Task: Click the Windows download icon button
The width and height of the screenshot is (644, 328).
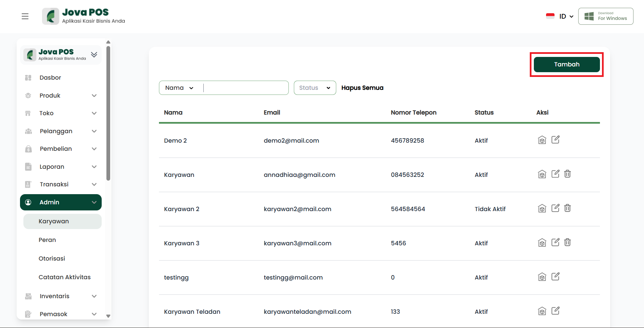Action: coord(605,16)
